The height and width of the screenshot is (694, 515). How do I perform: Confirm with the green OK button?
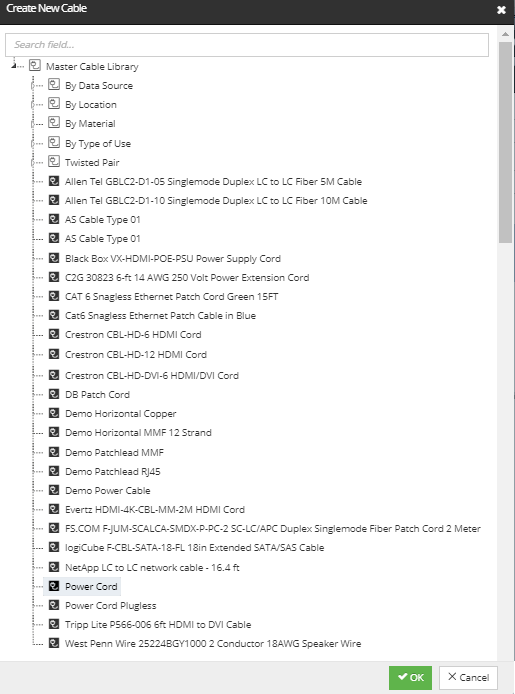(410, 678)
